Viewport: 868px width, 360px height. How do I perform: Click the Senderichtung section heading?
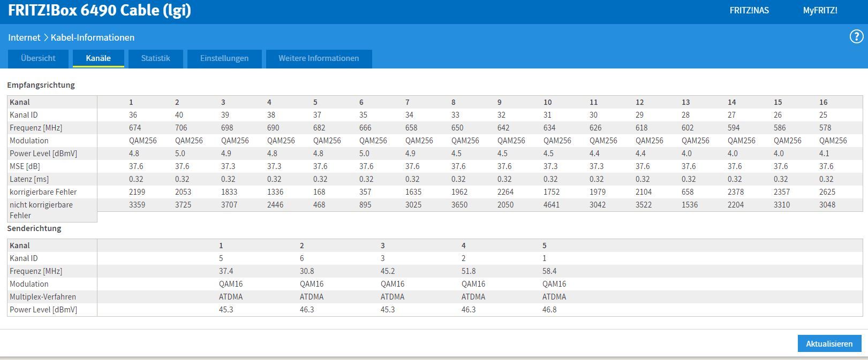[x=34, y=228]
